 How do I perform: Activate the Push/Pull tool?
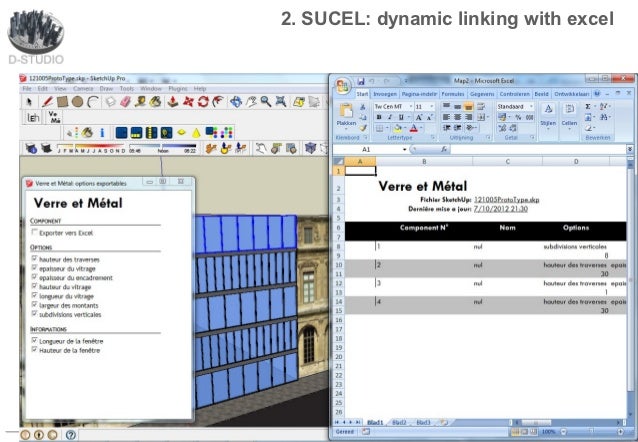(173, 102)
